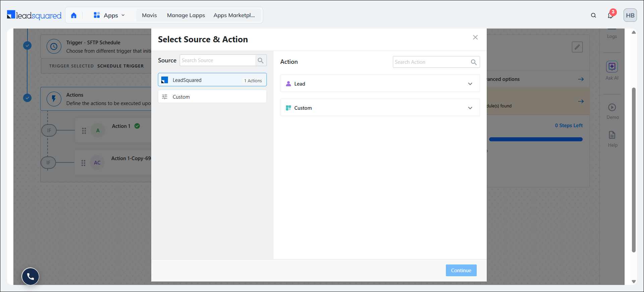Open the HB profile avatar

[630, 15]
